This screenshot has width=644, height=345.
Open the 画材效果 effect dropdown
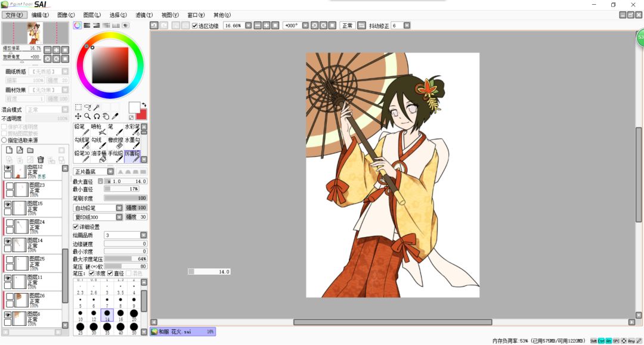pyautogui.click(x=65, y=90)
